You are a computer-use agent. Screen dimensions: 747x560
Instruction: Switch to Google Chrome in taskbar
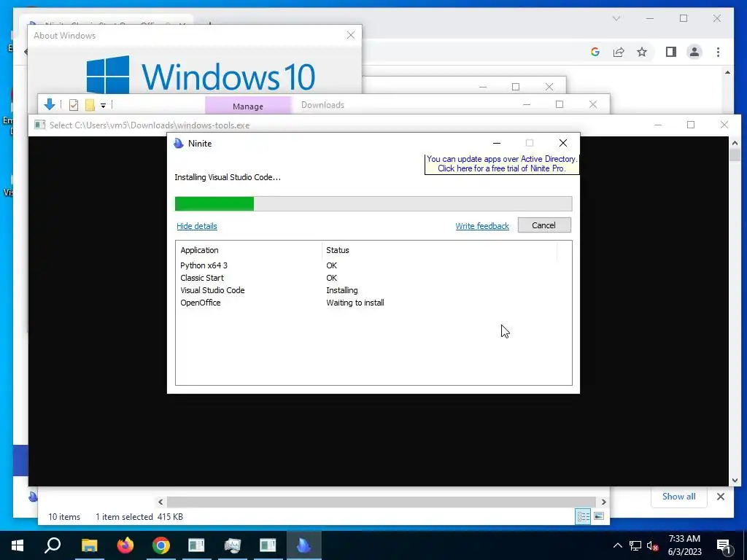(161, 545)
